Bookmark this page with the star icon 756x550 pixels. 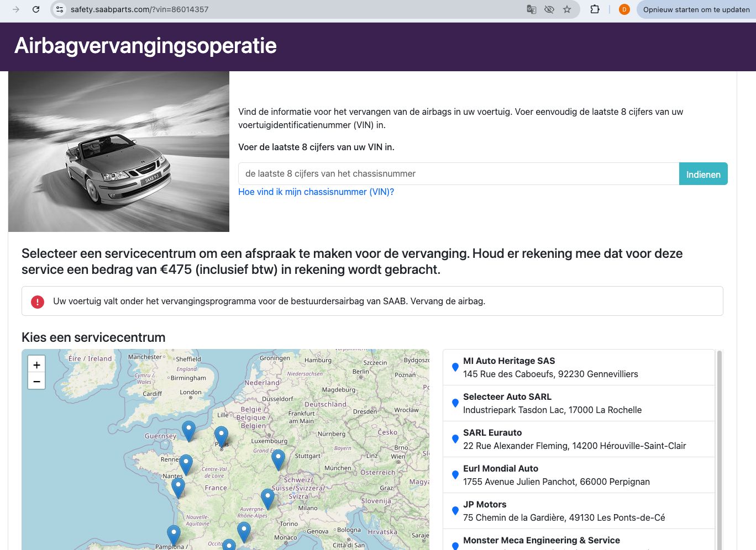point(567,9)
